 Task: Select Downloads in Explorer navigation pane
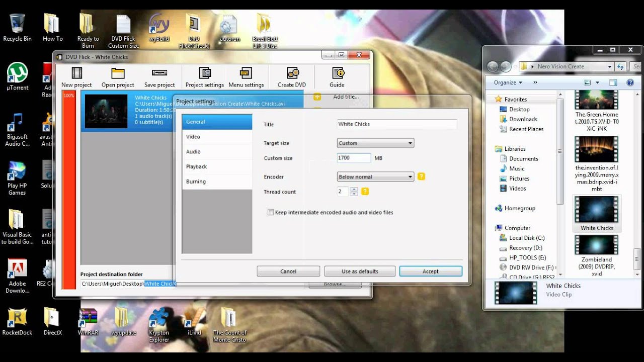tap(523, 119)
